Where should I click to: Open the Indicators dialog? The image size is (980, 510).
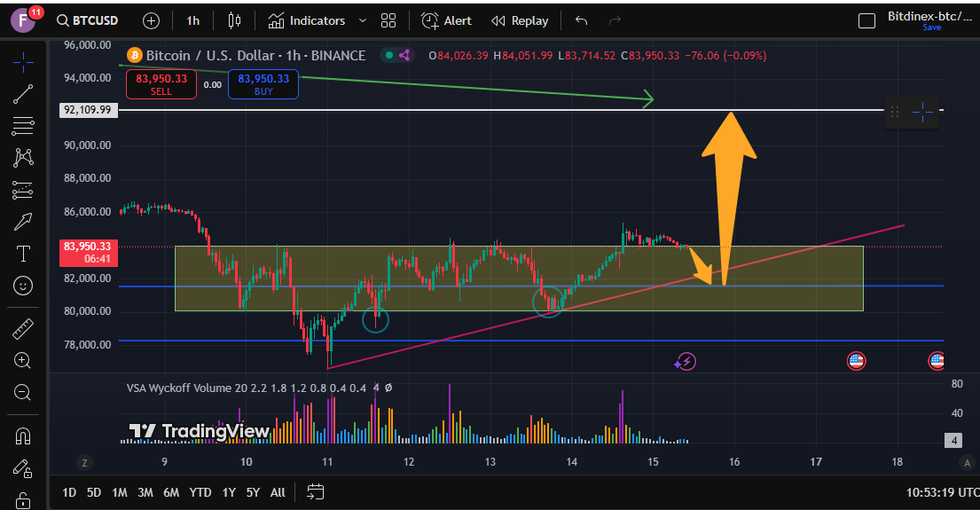pyautogui.click(x=307, y=20)
